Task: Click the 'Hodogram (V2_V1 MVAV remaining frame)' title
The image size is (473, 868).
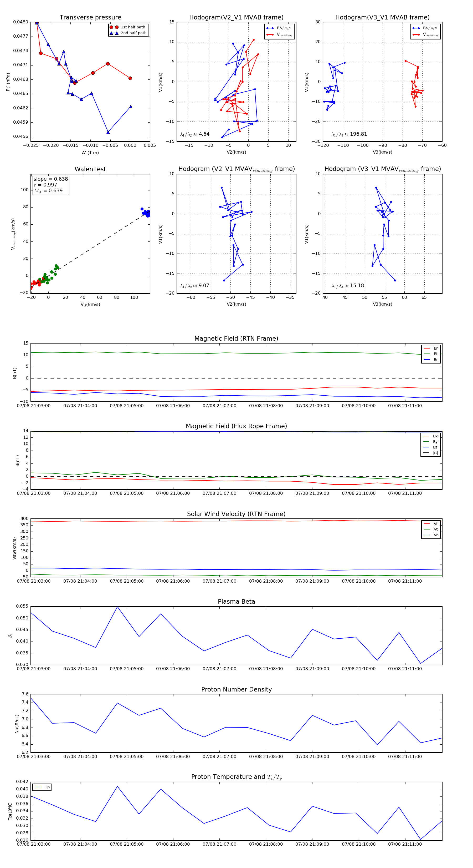Action: (x=236, y=169)
